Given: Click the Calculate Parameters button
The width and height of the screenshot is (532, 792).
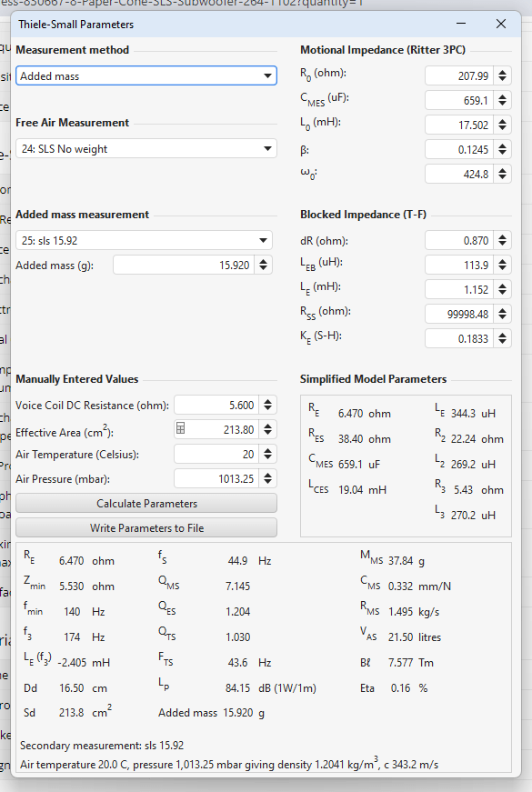Looking at the screenshot, I should coord(146,504).
